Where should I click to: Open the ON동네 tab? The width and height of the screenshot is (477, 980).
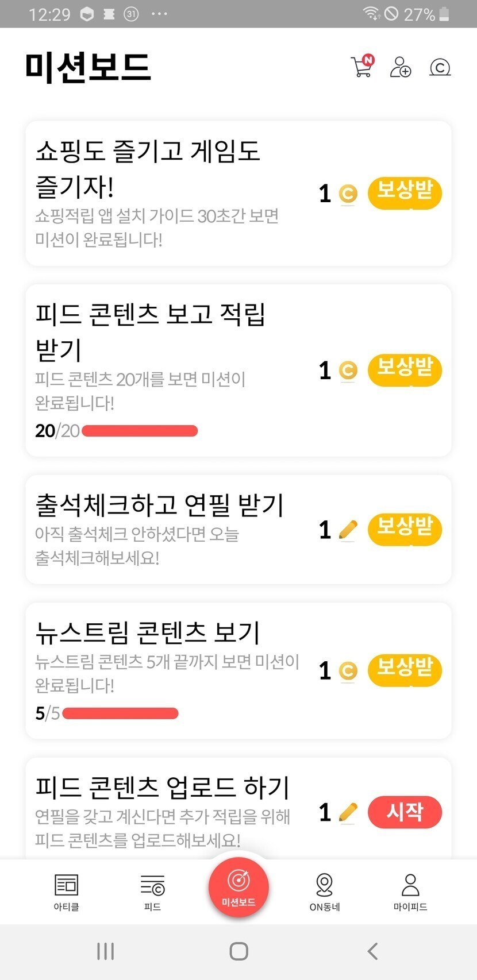click(325, 892)
